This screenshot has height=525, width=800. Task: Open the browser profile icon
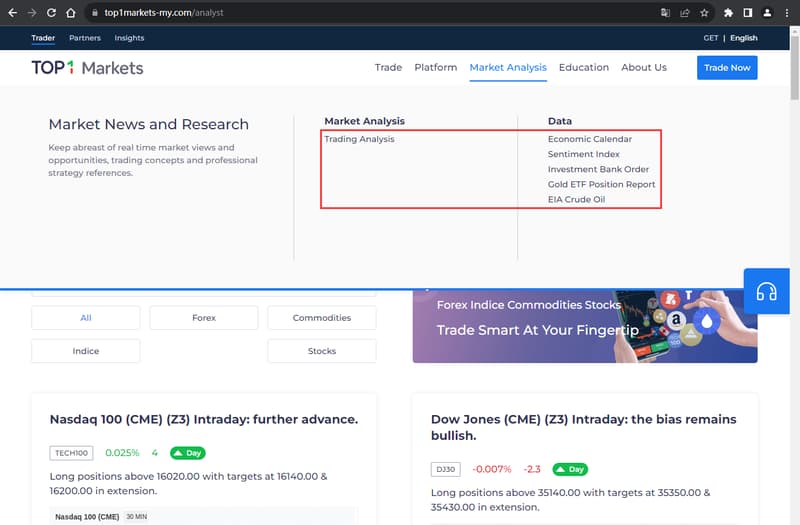point(767,13)
